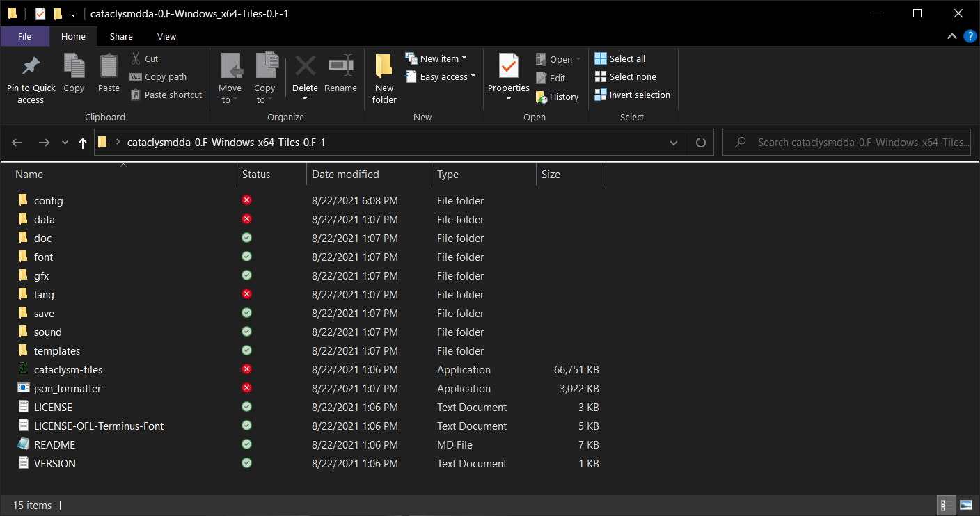Create a New folder
This screenshot has width=980, height=516.
click(x=384, y=79)
